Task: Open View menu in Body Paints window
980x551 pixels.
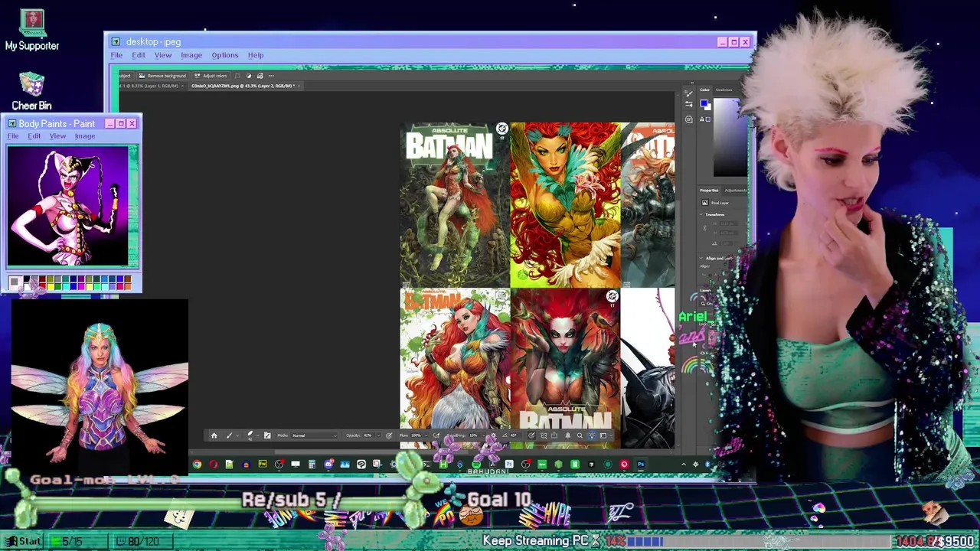Action: (x=57, y=136)
